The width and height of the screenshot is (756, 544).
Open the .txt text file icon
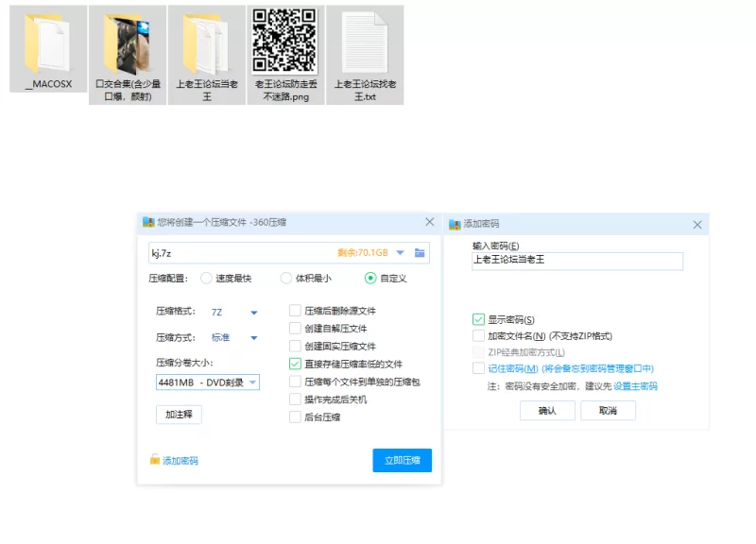[364, 43]
